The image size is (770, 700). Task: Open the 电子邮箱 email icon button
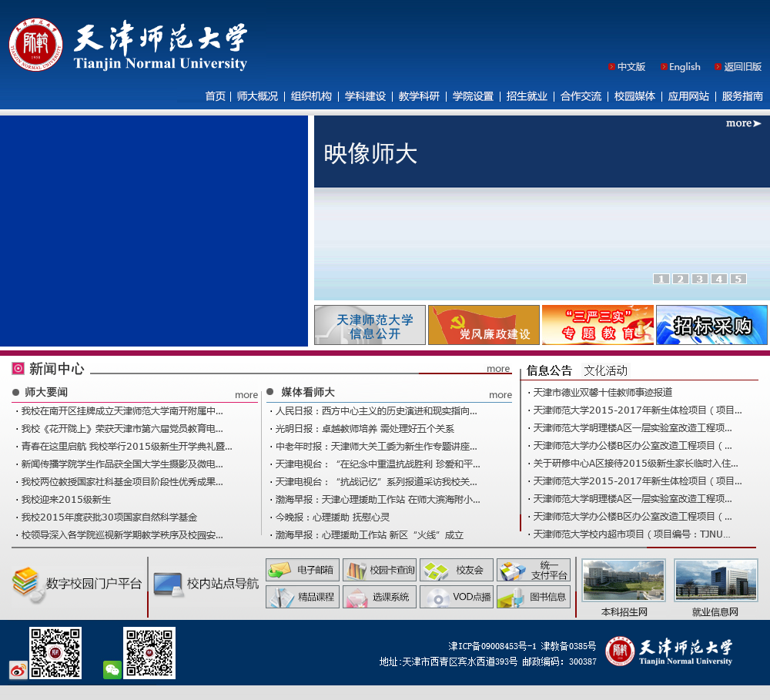tap(303, 570)
